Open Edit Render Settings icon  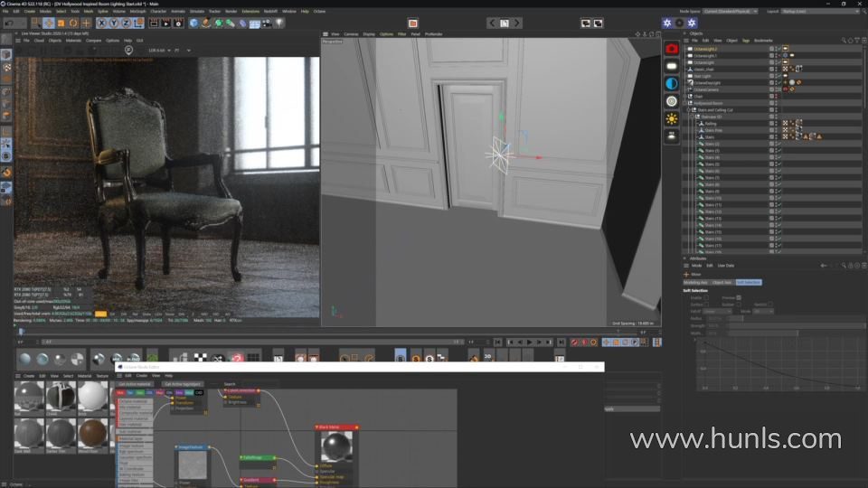tap(178, 23)
